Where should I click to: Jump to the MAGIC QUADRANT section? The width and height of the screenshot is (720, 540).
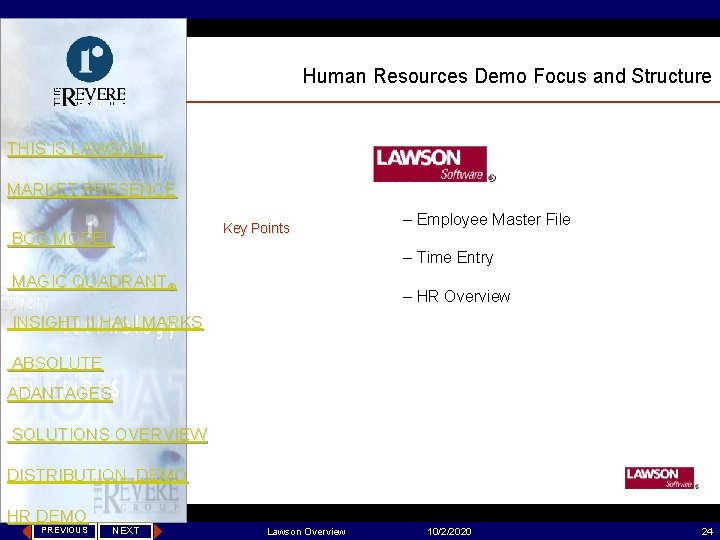[x=92, y=281]
